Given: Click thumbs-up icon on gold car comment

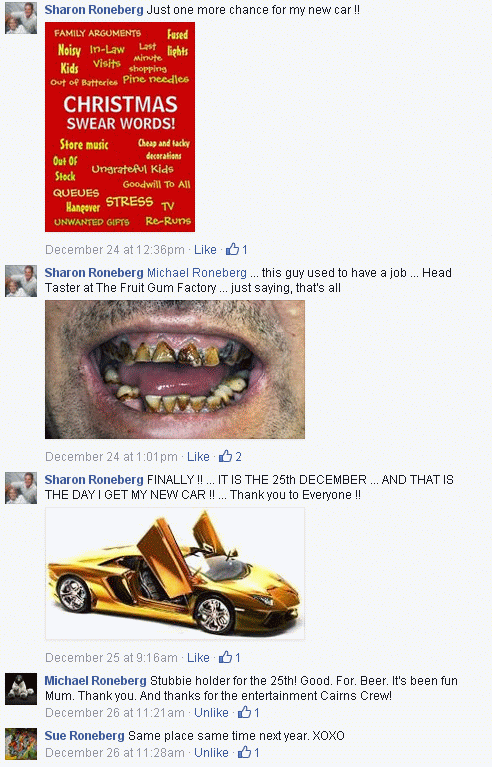Looking at the screenshot, I should pyautogui.click(x=225, y=657).
